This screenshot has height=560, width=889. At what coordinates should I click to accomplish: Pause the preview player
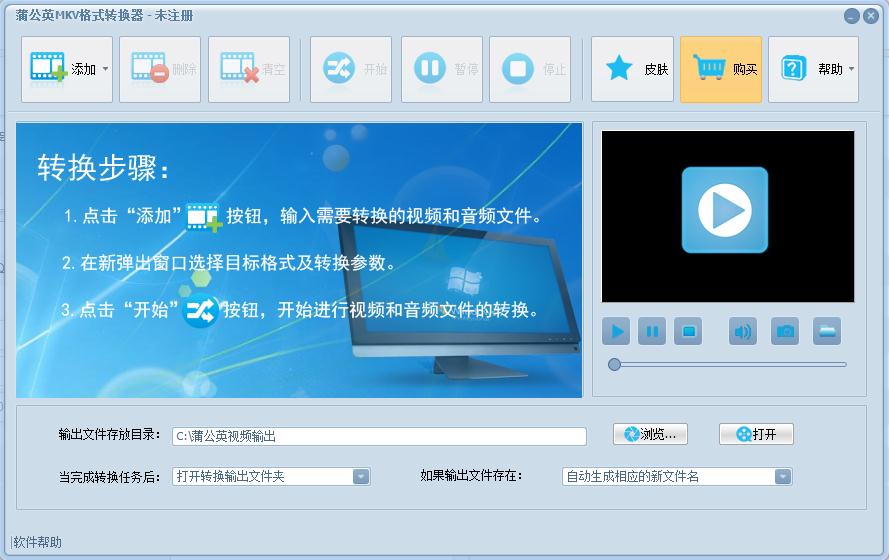coord(652,331)
